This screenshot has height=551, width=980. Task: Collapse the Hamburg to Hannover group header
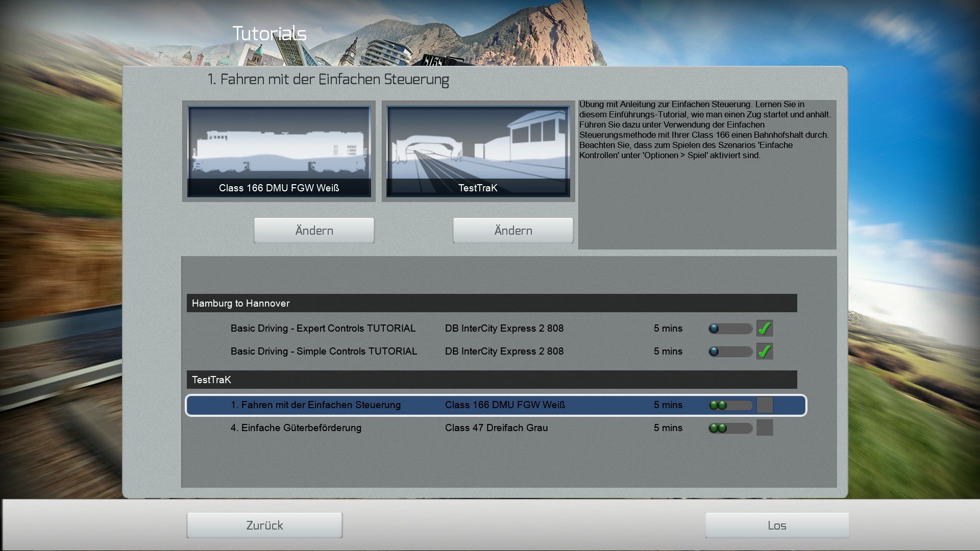491,303
